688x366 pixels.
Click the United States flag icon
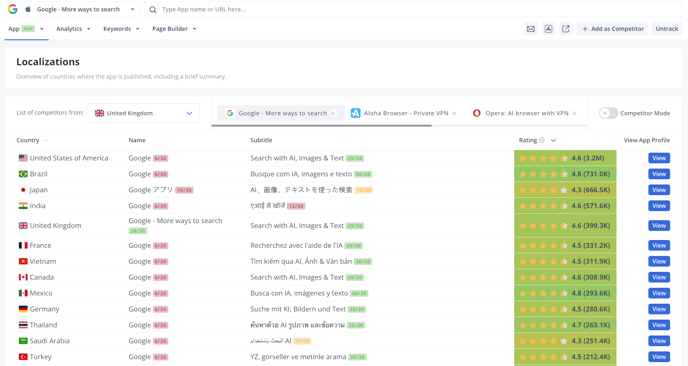coord(23,158)
